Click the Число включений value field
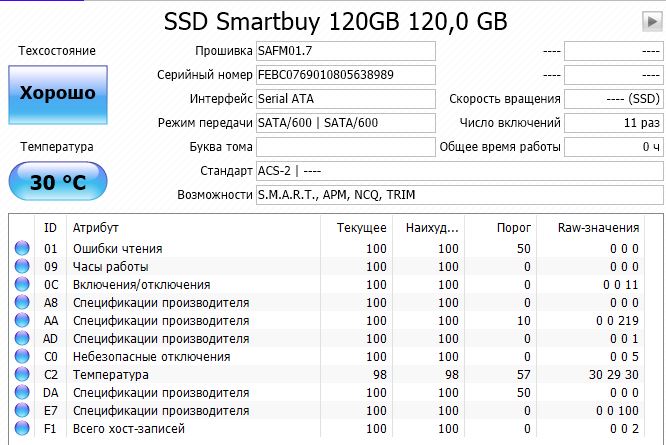 (x=614, y=123)
